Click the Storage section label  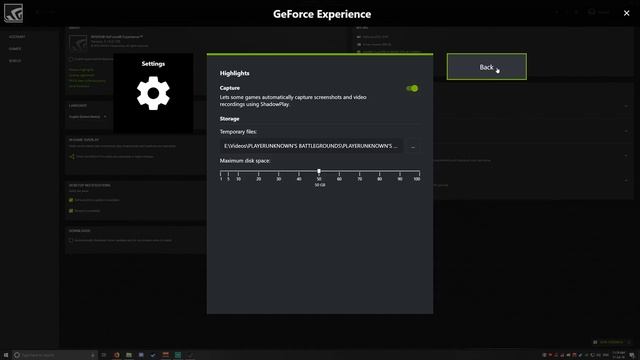pyautogui.click(x=229, y=119)
